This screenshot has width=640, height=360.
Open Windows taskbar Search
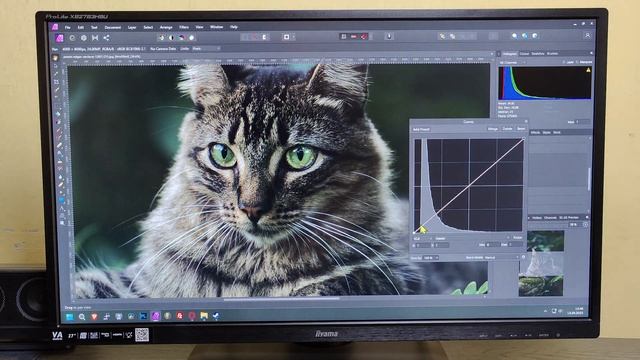82,316
